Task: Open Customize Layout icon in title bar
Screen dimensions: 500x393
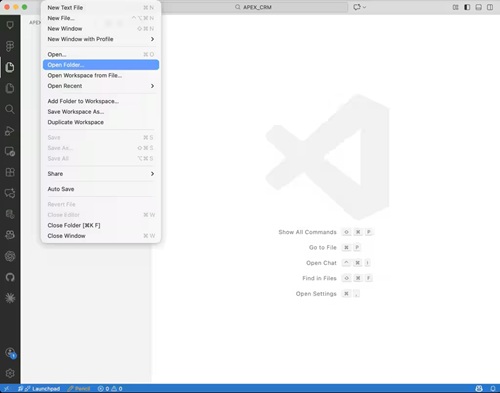Action: (456, 7)
